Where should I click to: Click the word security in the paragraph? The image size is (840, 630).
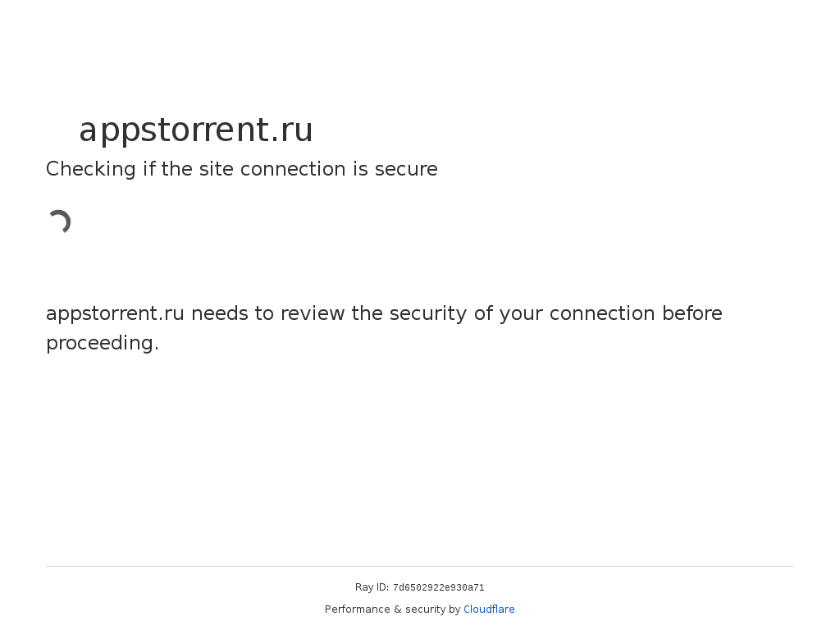point(428,313)
